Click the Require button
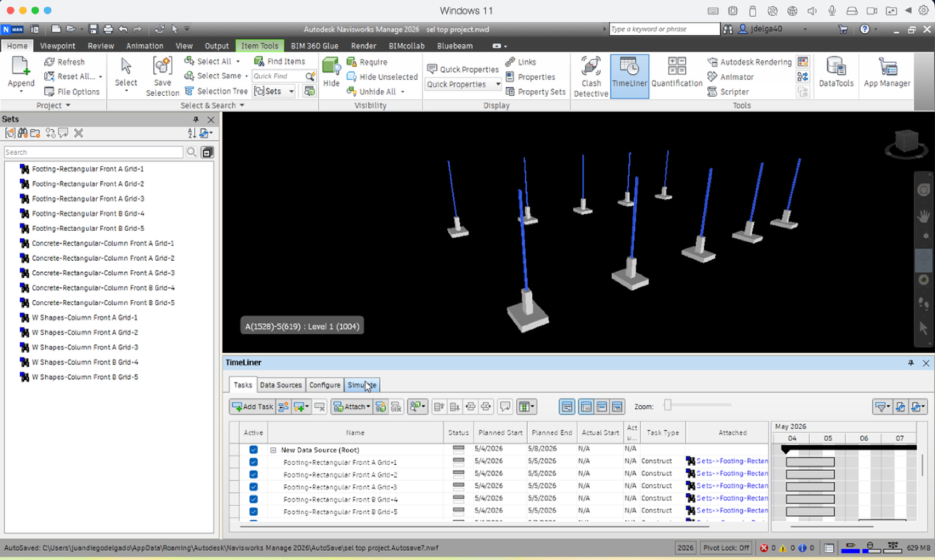The image size is (935, 560). [x=367, y=62]
